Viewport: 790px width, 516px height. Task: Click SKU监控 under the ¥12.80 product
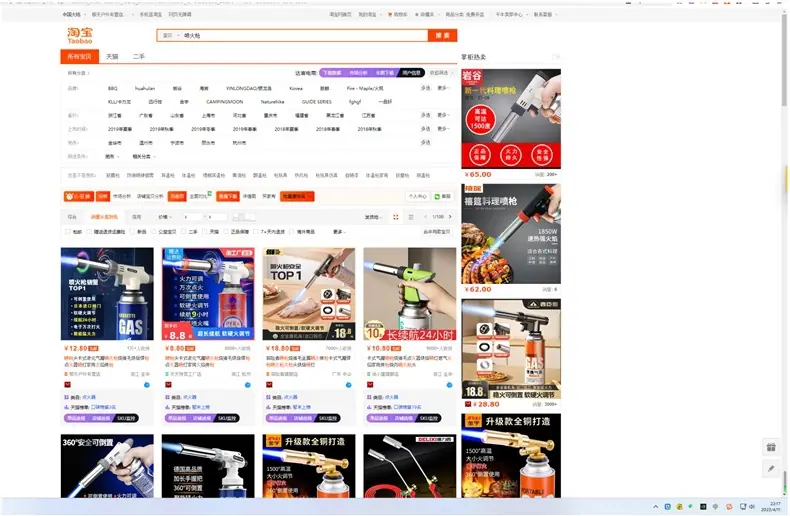coord(126,418)
